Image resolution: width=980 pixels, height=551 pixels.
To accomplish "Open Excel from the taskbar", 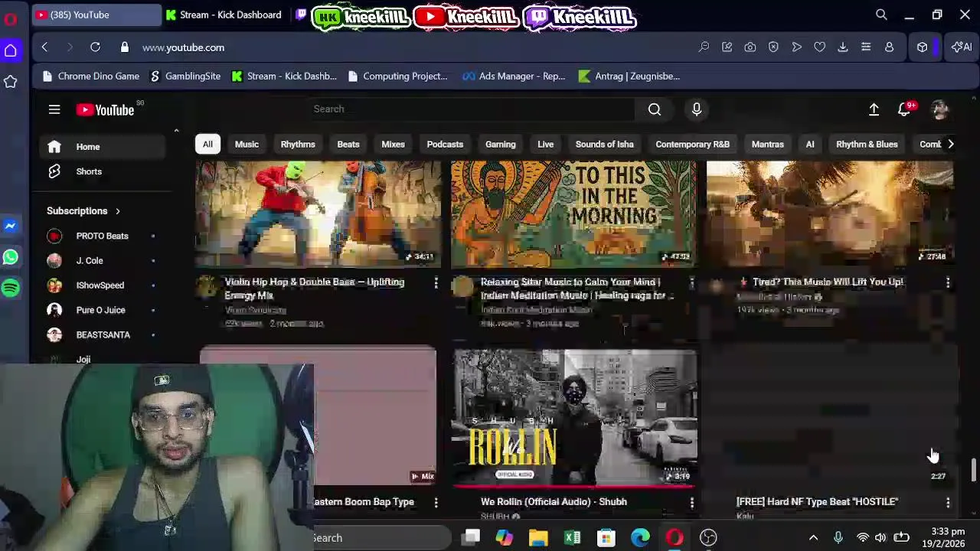I will point(573,537).
